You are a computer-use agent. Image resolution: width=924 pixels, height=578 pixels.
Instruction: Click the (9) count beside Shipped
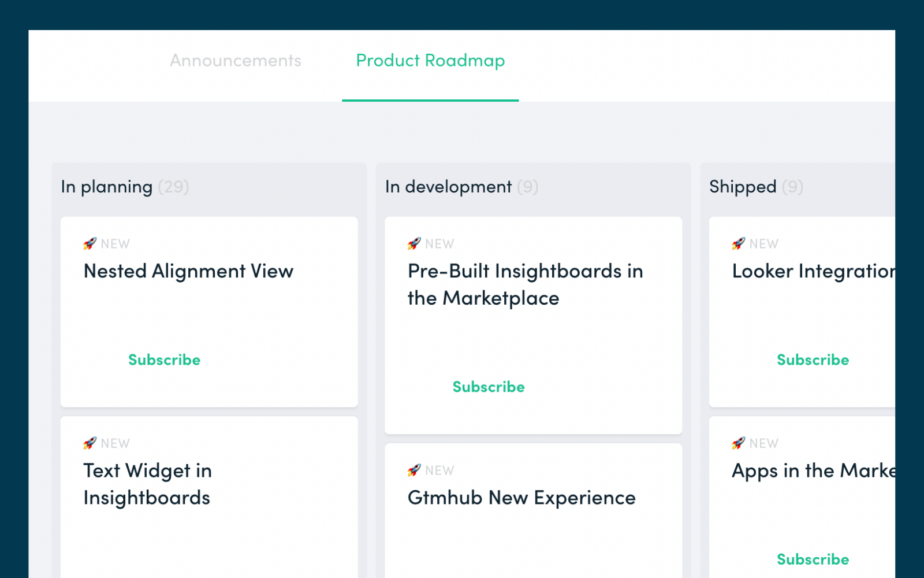[x=792, y=187]
